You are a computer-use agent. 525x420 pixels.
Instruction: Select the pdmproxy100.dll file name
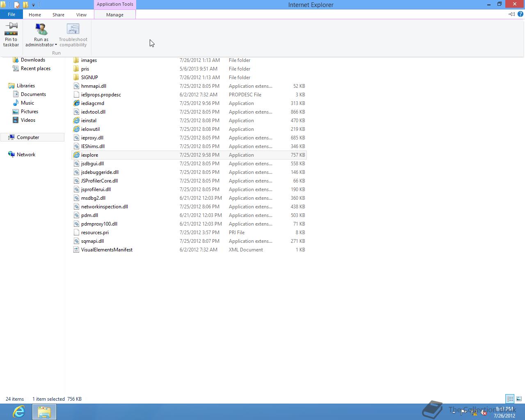pyautogui.click(x=99, y=224)
